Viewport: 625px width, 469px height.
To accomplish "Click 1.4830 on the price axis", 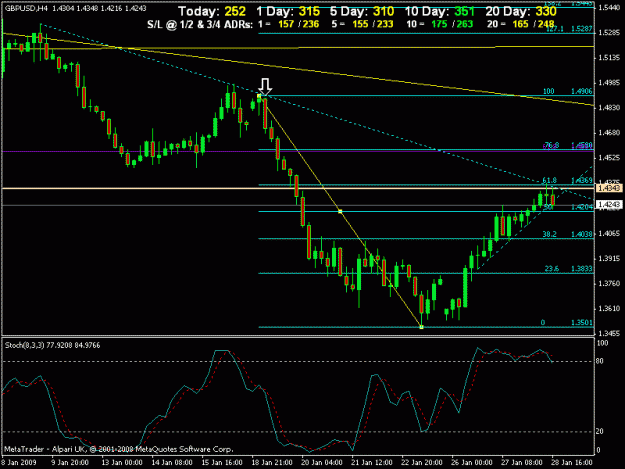I will tap(609, 108).
